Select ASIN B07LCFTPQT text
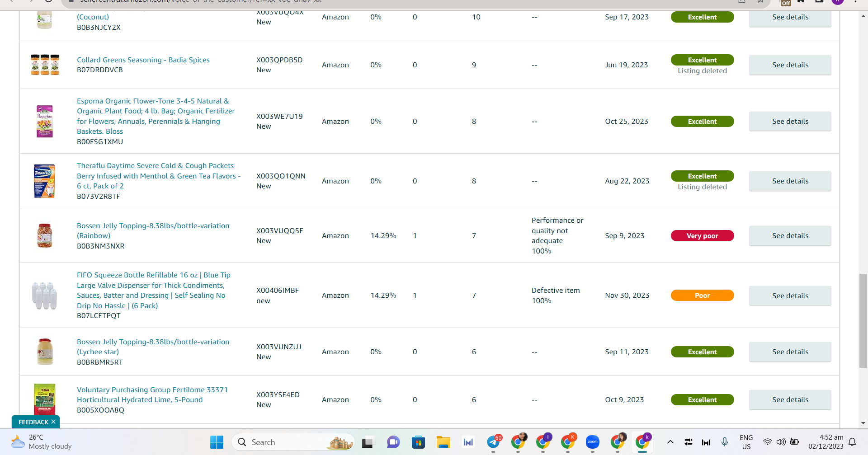This screenshot has width=868, height=455. 99,316
